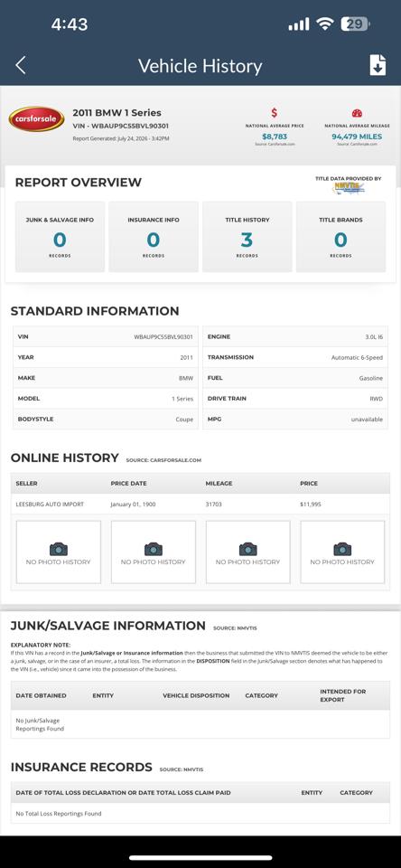Open the fourth No Photo History camera tile

coord(342,552)
